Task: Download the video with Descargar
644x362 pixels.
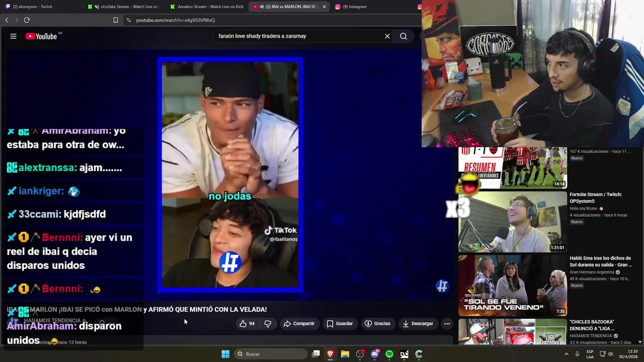Action: point(418,324)
